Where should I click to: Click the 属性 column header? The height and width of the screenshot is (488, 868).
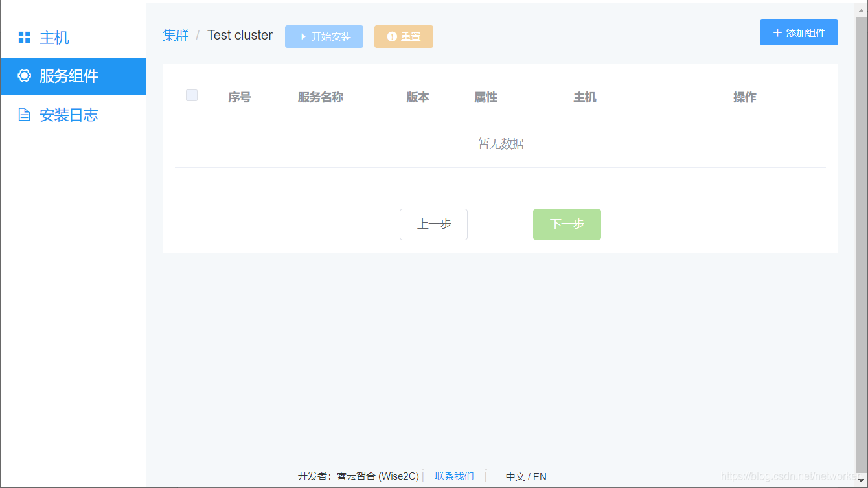coord(486,97)
